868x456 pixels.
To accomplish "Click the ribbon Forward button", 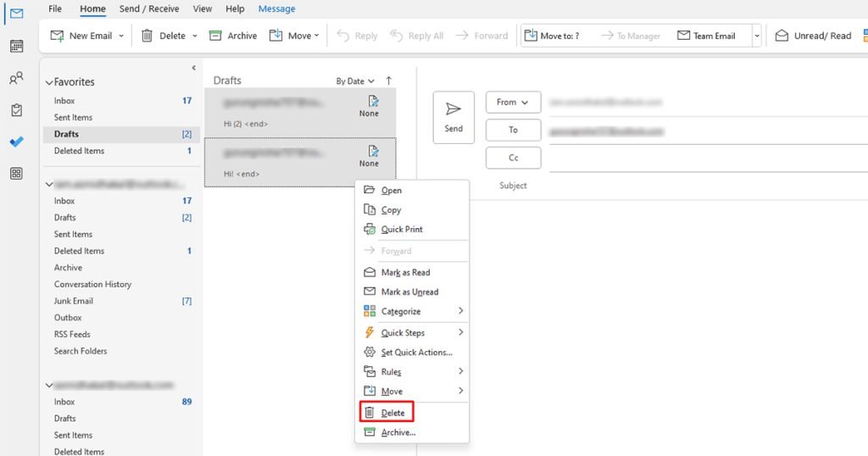I will [481, 36].
